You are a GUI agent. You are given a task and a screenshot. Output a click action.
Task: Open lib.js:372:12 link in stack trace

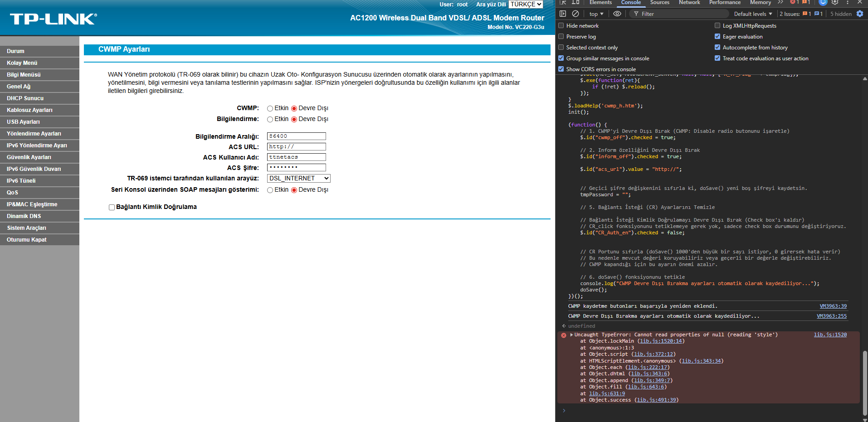[653, 354]
